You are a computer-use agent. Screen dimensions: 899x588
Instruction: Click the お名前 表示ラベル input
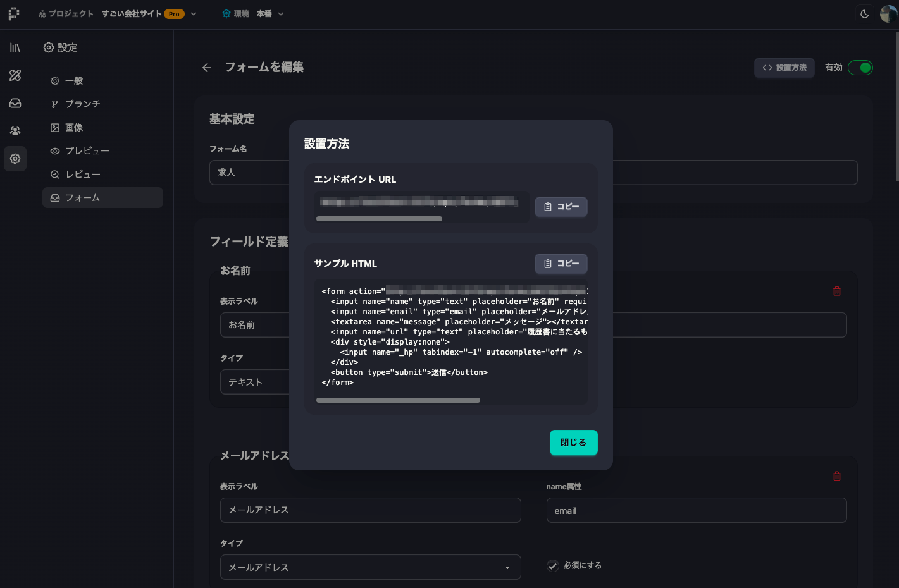[255, 325]
